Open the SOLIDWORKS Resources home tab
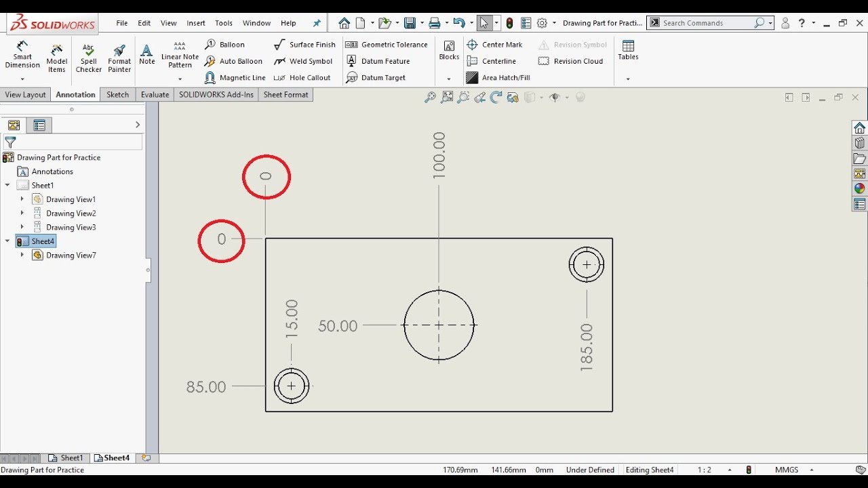The image size is (868, 488). (x=860, y=128)
